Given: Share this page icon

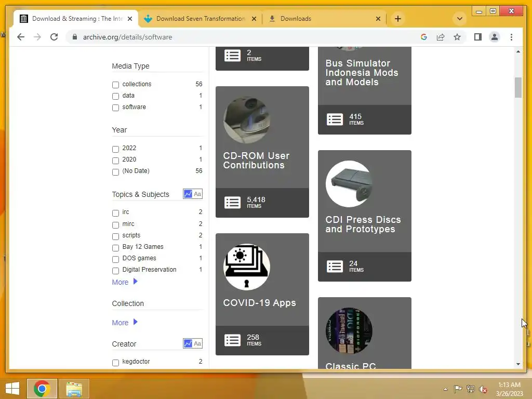Looking at the screenshot, I should [441, 37].
